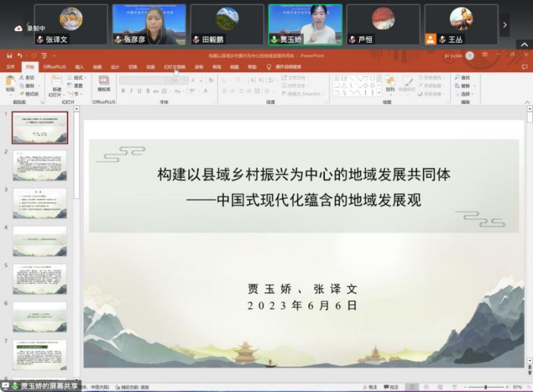Click the zoom slider in the status bar
Screen dimensions: 533x392
point(486,387)
